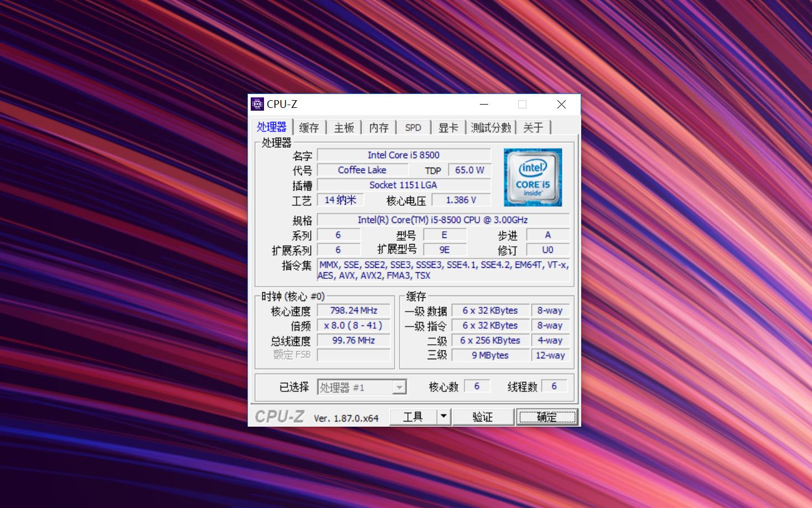Open the 显卡 (Graphics) tab
Viewport: 812px width, 508px height.
click(448, 127)
